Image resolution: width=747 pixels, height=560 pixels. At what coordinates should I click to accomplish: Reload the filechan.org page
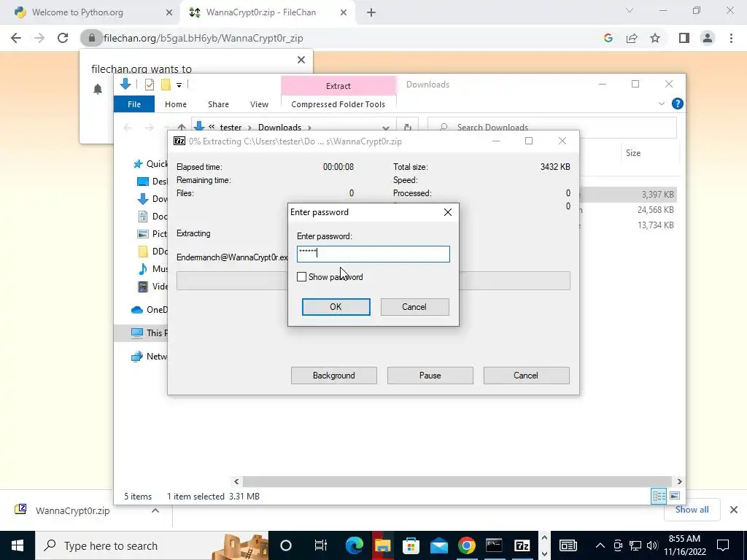click(63, 38)
